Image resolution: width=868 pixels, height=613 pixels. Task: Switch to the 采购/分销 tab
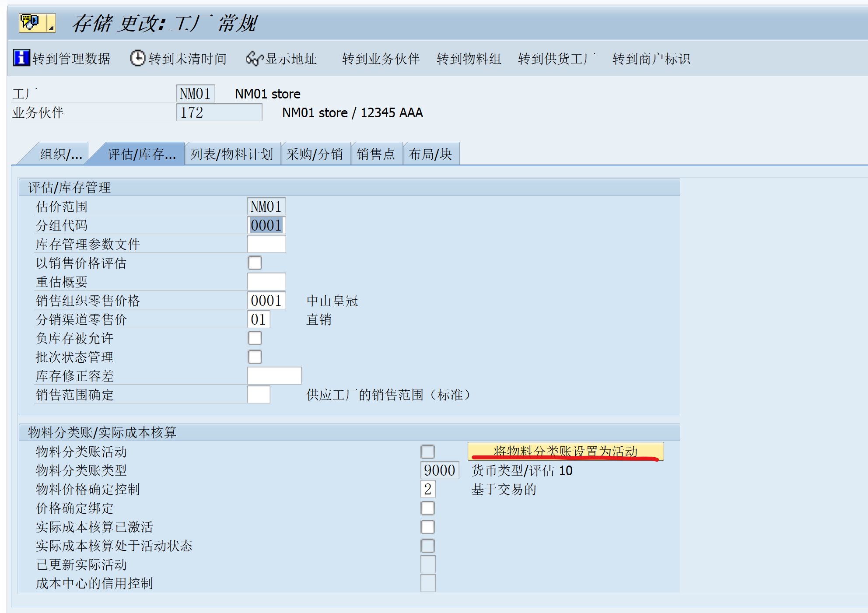[315, 154]
